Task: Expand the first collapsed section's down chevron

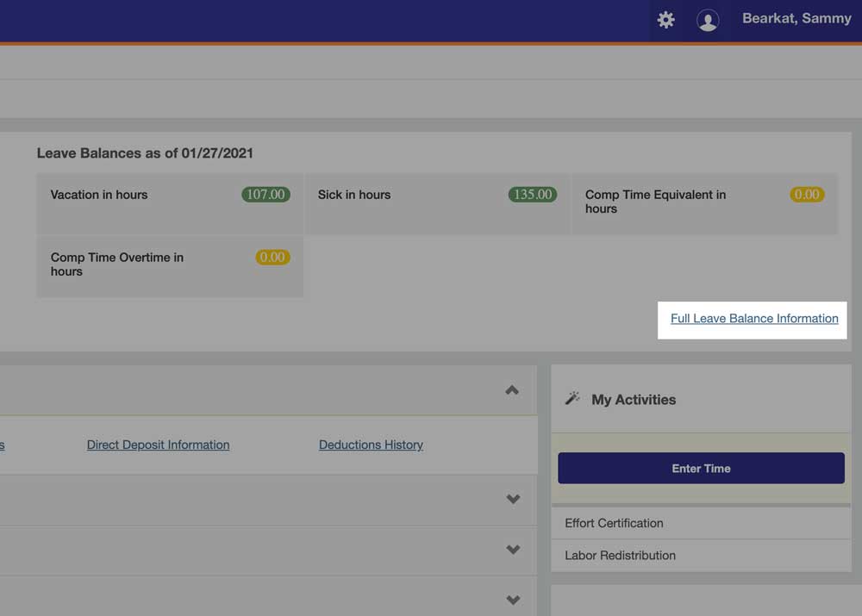Action: coord(513,499)
